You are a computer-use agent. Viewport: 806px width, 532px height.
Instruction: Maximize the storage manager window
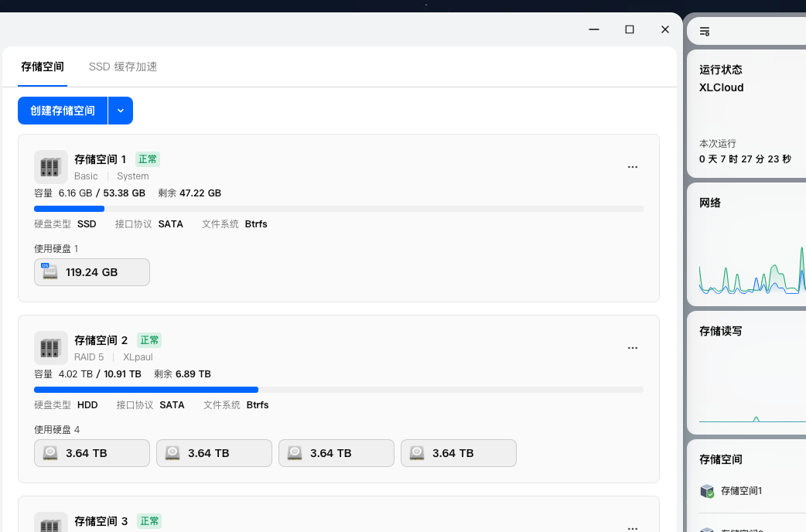click(630, 29)
